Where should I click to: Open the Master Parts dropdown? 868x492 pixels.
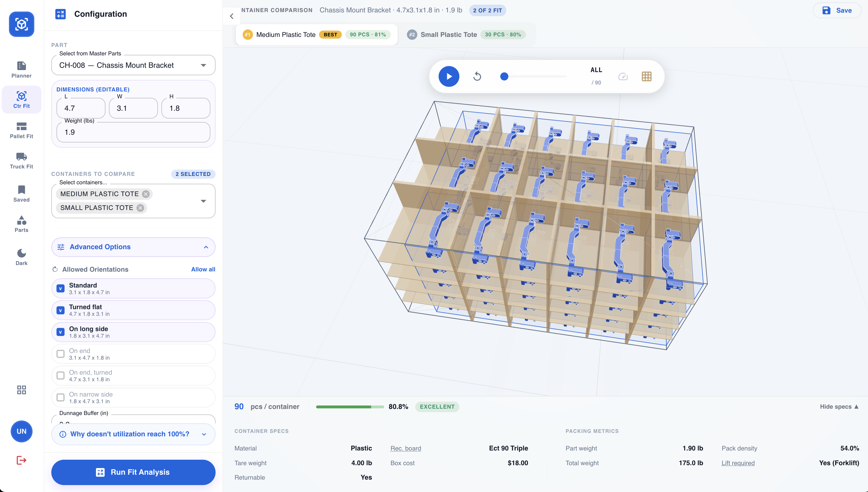[x=133, y=65]
